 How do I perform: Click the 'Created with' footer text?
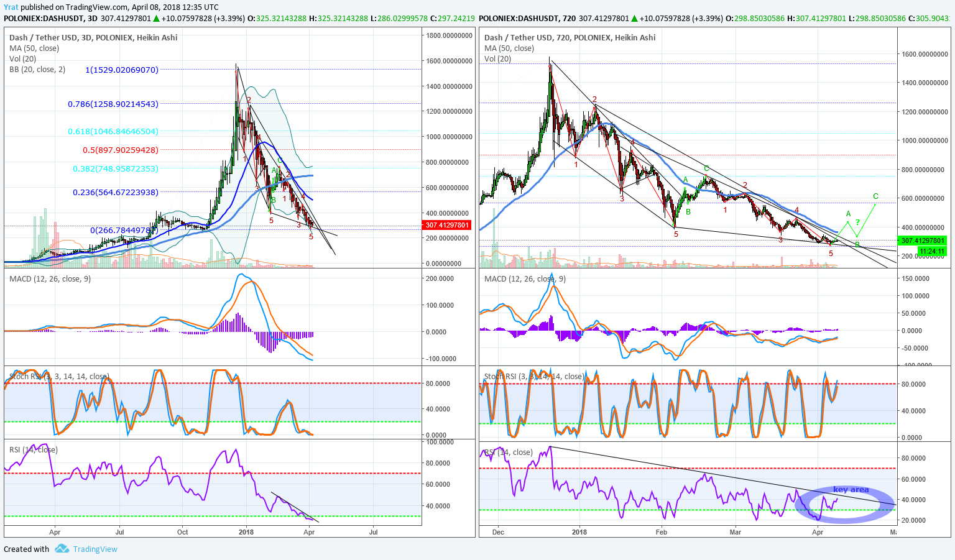click(x=26, y=549)
